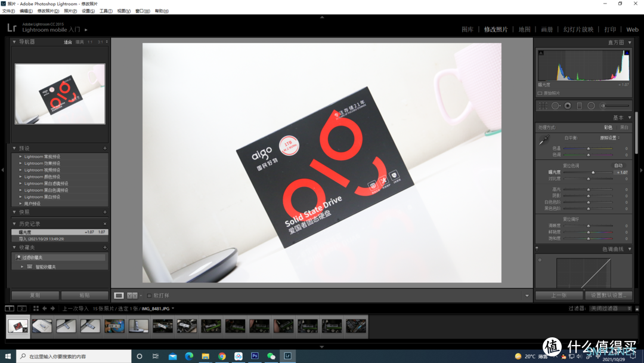The width and height of the screenshot is (644, 363).
Task: Toggle the 原始照片 original photo checkbox
Action: 540,93
